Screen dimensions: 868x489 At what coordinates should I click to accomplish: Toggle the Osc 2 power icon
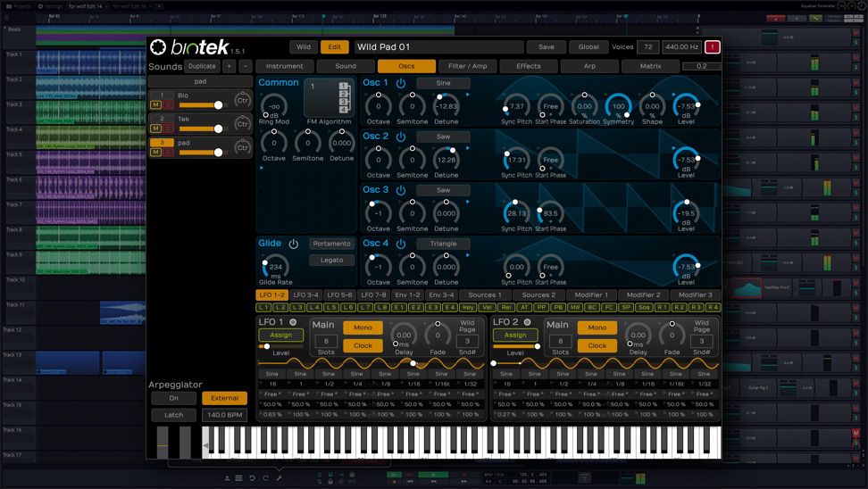pos(401,137)
